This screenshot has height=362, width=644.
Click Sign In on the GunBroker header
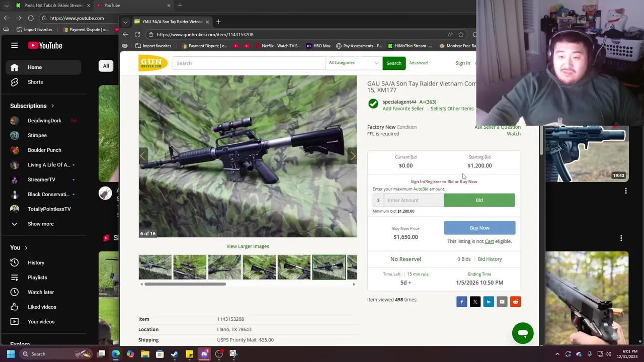tap(462, 63)
